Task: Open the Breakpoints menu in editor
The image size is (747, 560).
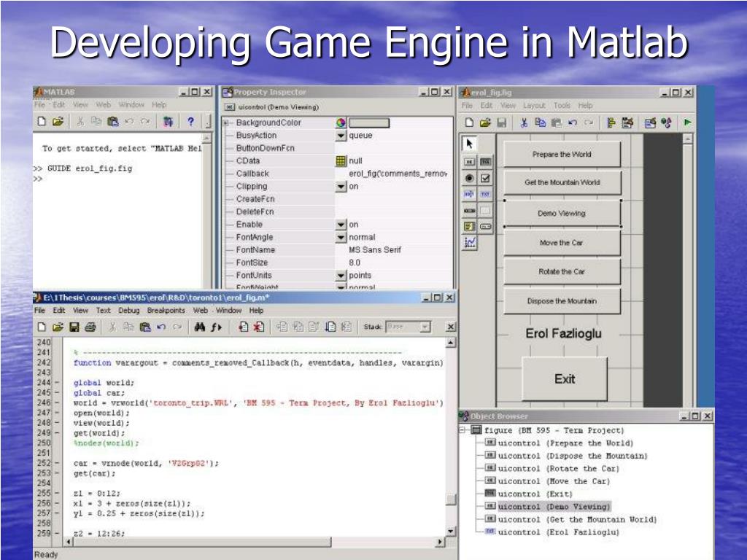Action: (166, 311)
